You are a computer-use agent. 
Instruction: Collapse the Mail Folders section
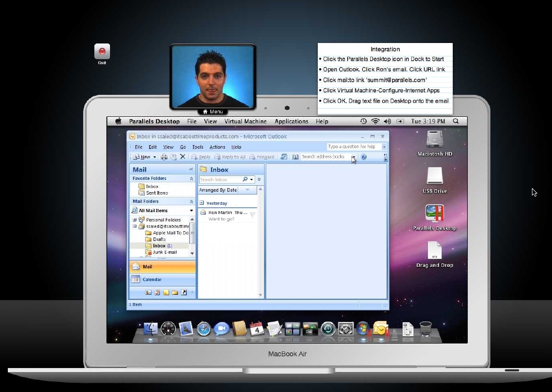192,202
